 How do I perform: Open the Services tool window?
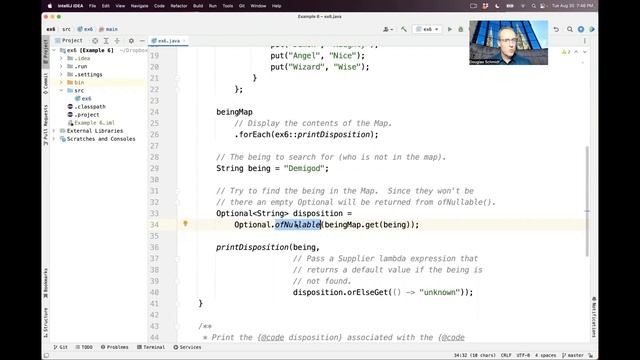pyautogui.click(x=187, y=347)
